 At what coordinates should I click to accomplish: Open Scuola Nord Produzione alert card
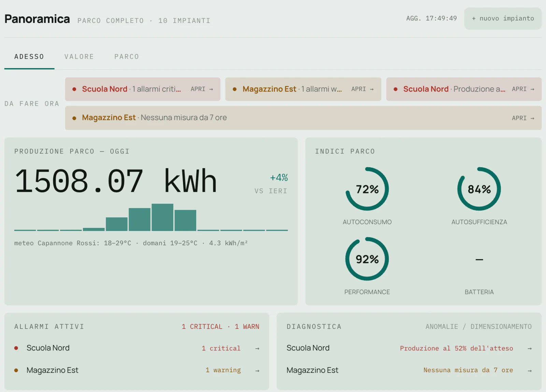pos(464,89)
